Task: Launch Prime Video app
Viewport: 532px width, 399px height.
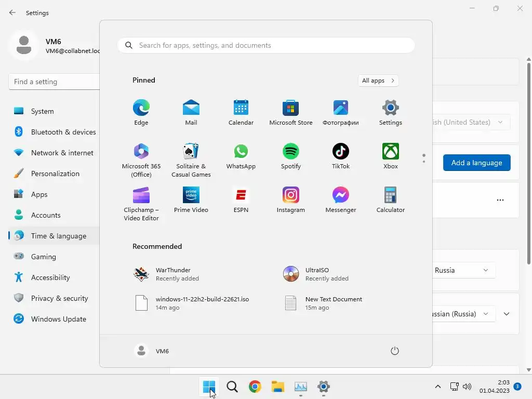Action: point(191,200)
